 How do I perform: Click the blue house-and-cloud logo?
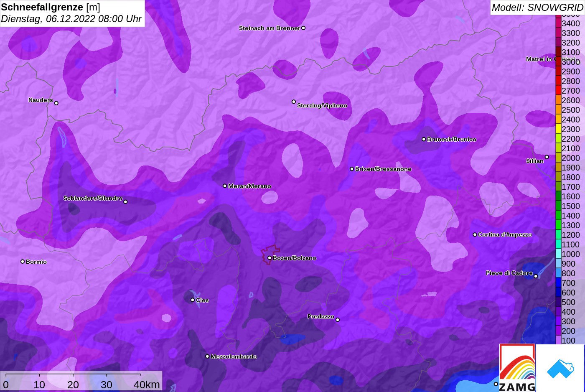[x=560, y=369]
